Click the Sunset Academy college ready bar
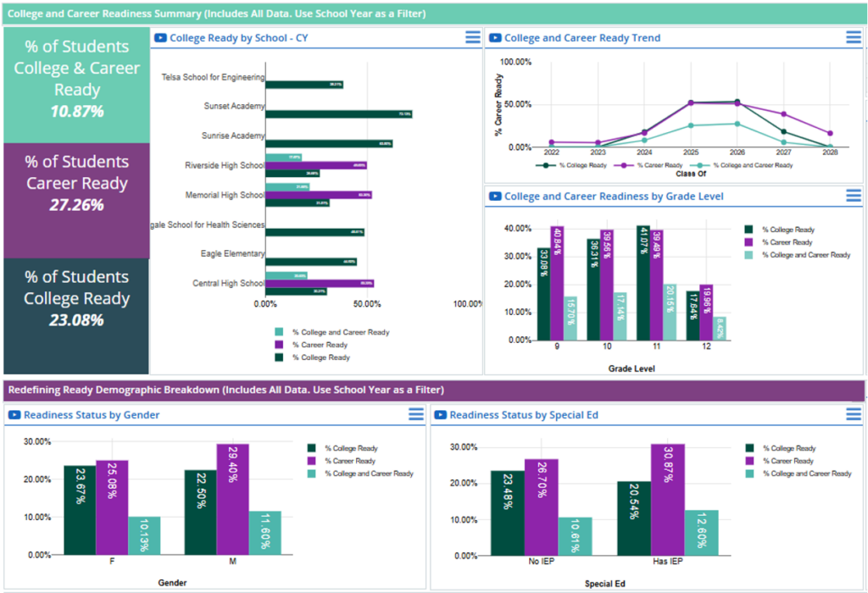Screen dimensions: 868x593 338,114
